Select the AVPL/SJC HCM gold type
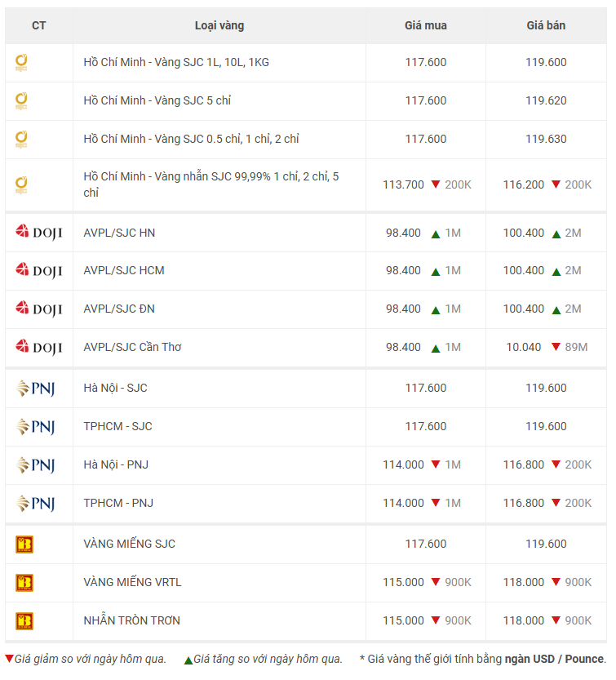 124,270
